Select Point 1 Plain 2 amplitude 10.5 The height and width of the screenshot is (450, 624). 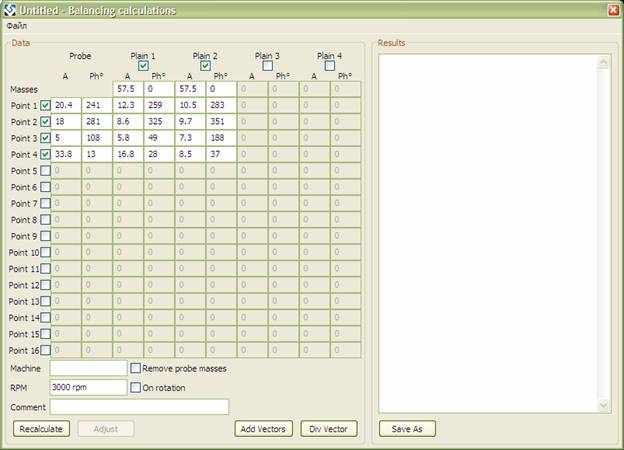click(x=190, y=105)
